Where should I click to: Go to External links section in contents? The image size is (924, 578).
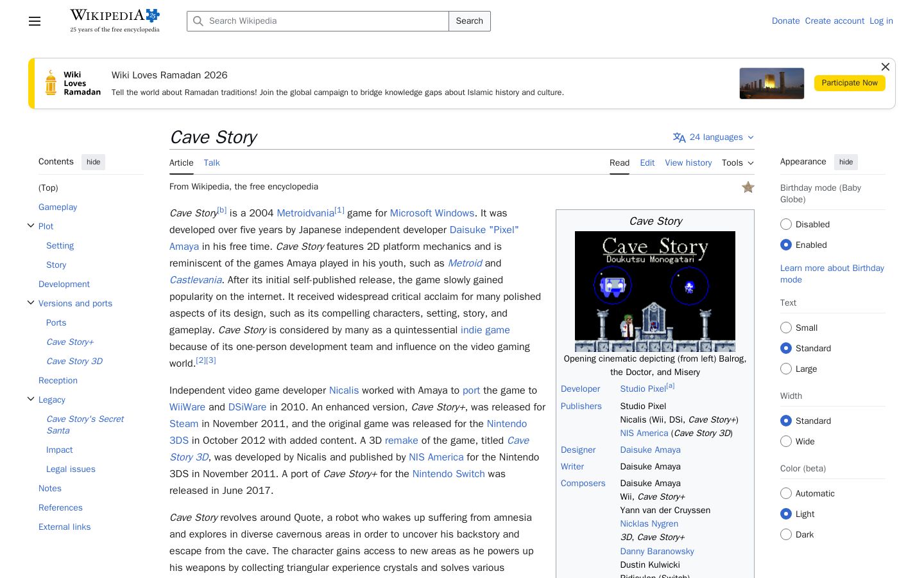point(64,527)
